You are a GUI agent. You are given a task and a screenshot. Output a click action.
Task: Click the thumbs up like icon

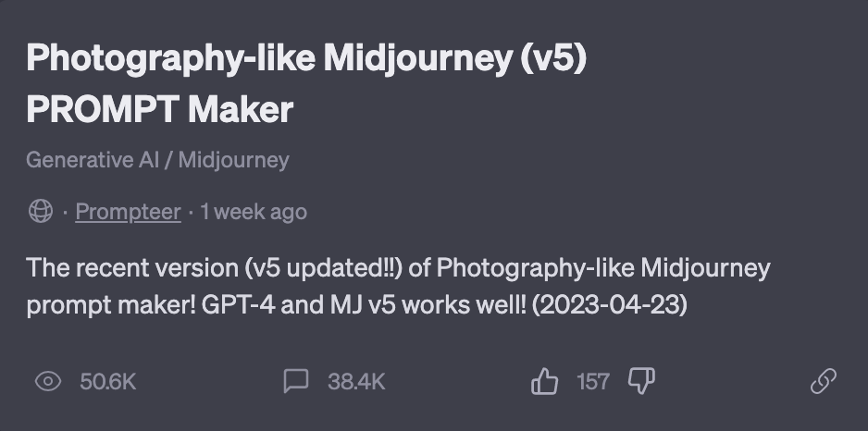(x=545, y=381)
